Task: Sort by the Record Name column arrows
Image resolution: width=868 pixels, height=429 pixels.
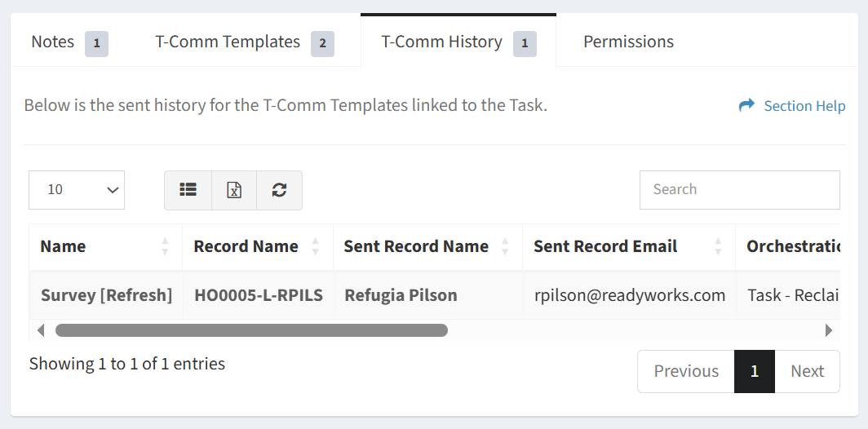Action: tap(316, 246)
